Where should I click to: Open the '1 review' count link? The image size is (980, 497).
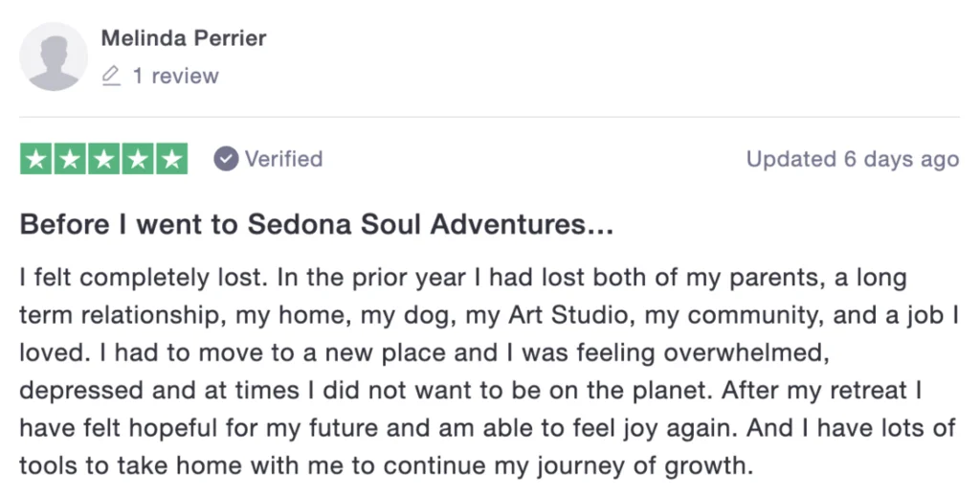[x=175, y=76]
